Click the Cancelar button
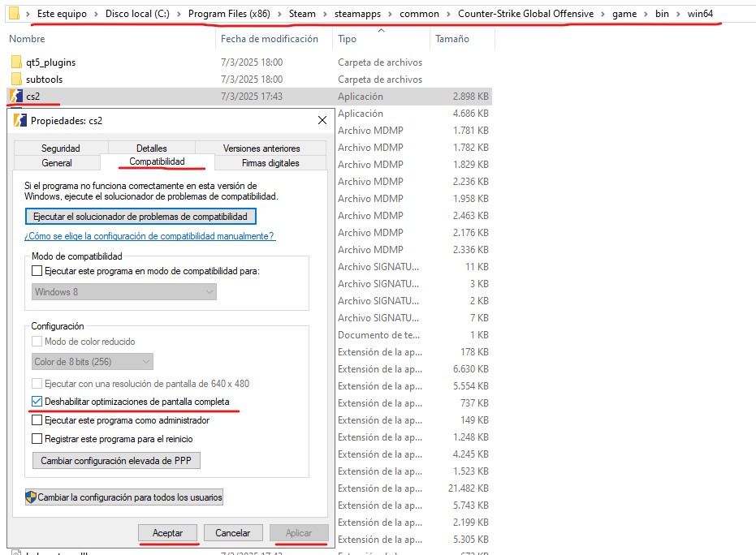Screen dimensions: 756x555 [233, 533]
